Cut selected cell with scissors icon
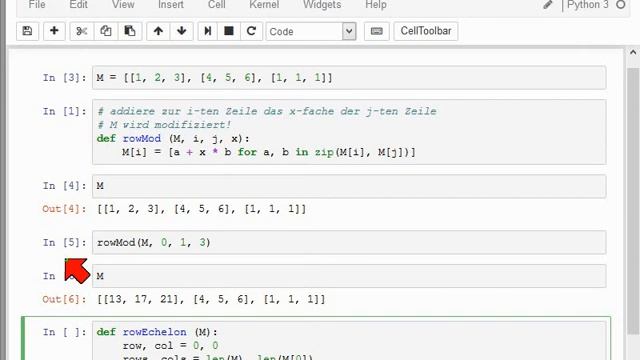 click(82, 31)
